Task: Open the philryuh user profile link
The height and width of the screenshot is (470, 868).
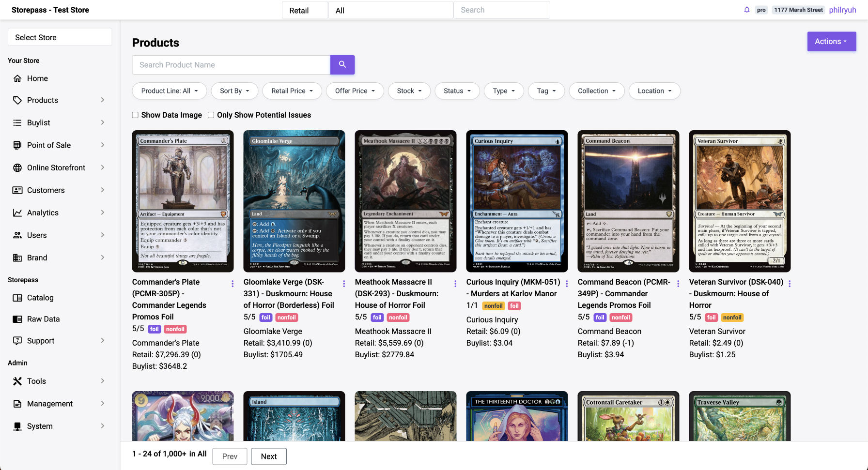Action: coord(842,10)
